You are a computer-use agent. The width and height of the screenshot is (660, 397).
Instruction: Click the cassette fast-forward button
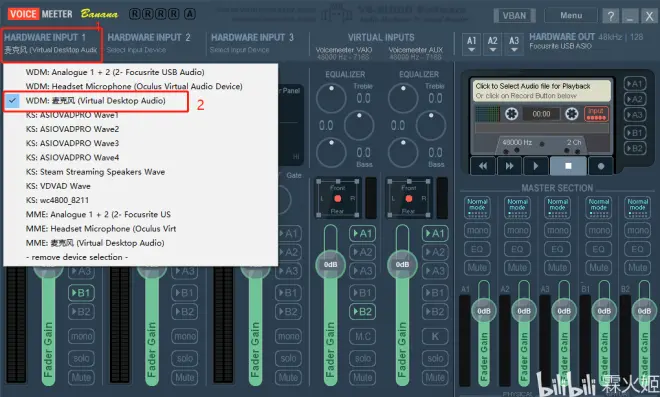pyautogui.click(x=509, y=166)
